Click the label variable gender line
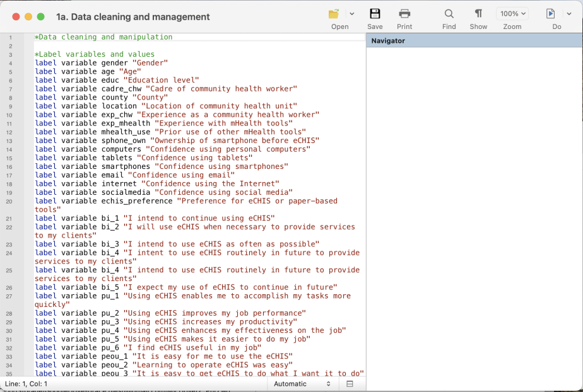This screenshot has height=392, width=583. pos(102,62)
